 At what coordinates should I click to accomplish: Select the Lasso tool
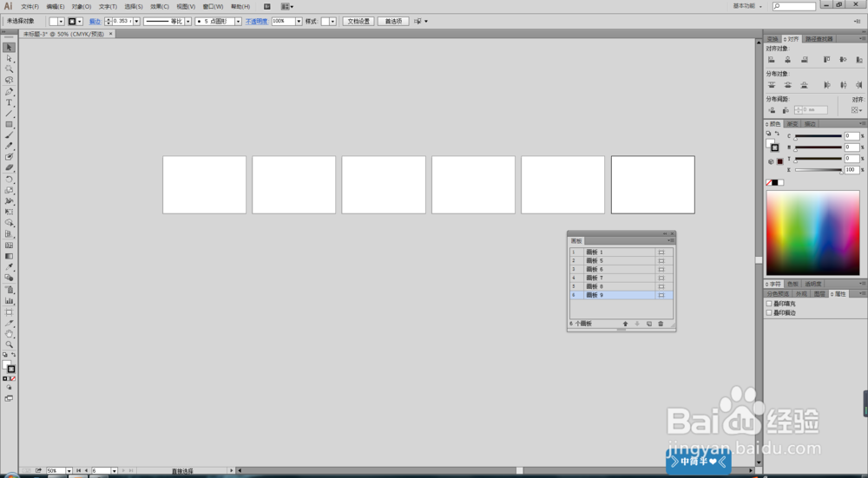[9, 80]
